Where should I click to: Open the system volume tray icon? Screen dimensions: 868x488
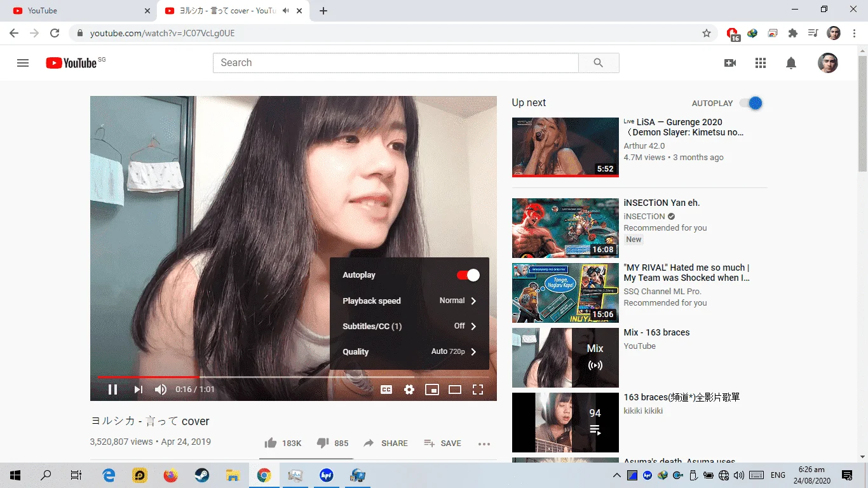pos(738,475)
